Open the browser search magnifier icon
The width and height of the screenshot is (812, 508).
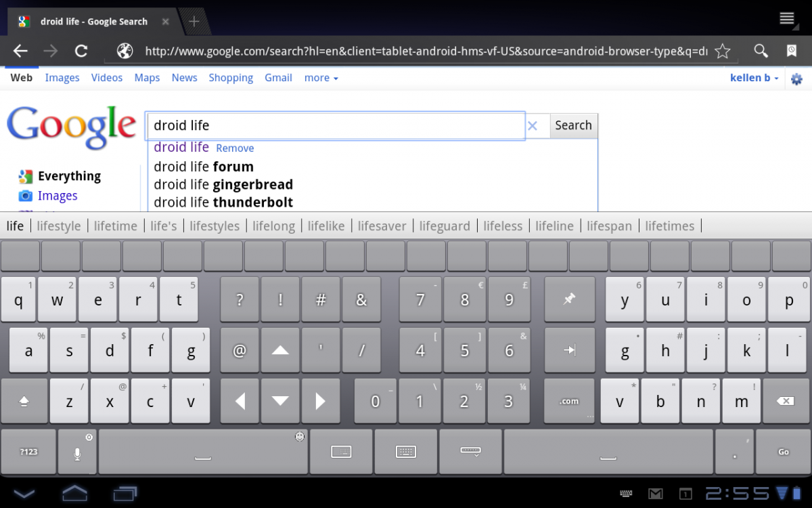(x=761, y=51)
